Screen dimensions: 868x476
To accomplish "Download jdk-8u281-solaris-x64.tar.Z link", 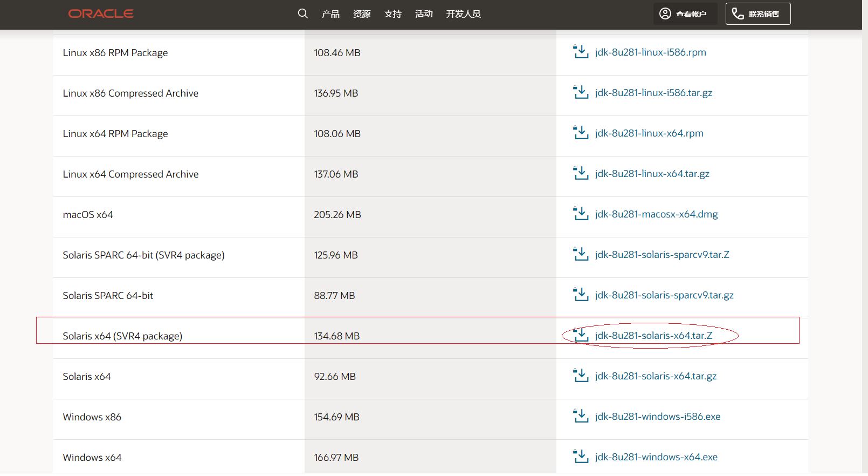I will (x=653, y=336).
